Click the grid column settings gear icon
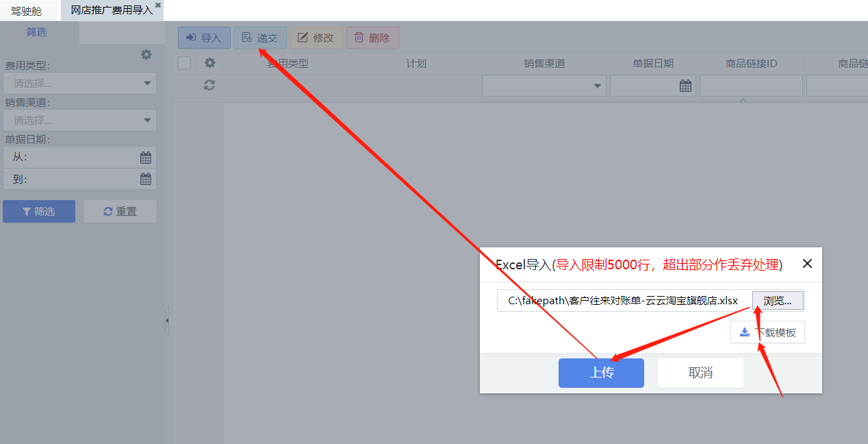 [209, 63]
